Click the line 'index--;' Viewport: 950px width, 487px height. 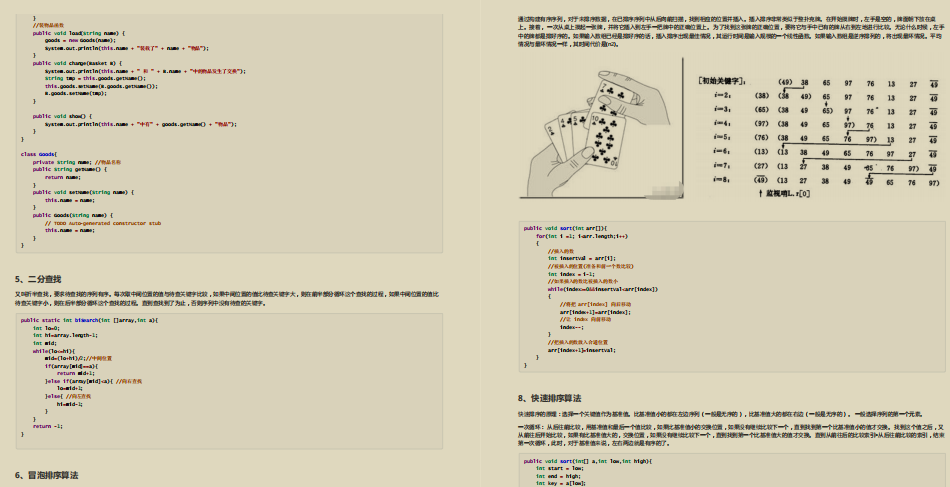coord(572,328)
